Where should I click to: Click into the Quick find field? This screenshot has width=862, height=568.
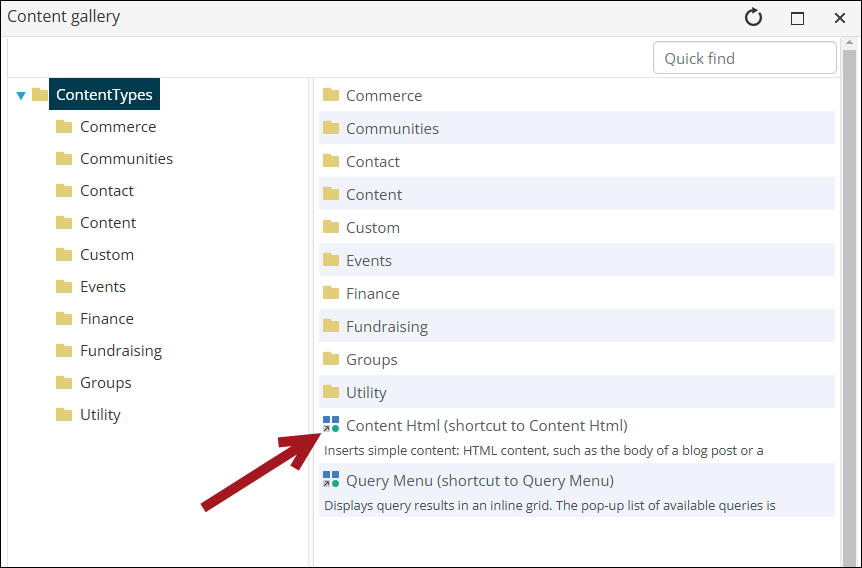coord(744,58)
